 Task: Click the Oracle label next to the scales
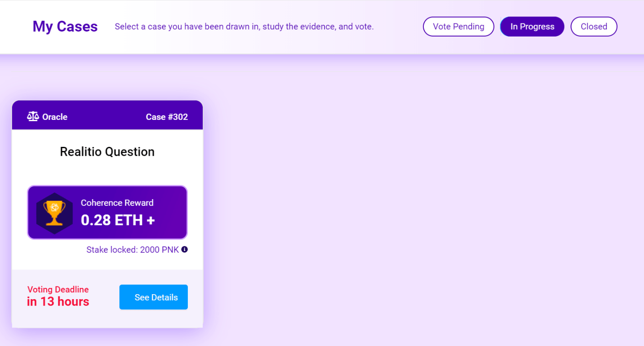54,117
